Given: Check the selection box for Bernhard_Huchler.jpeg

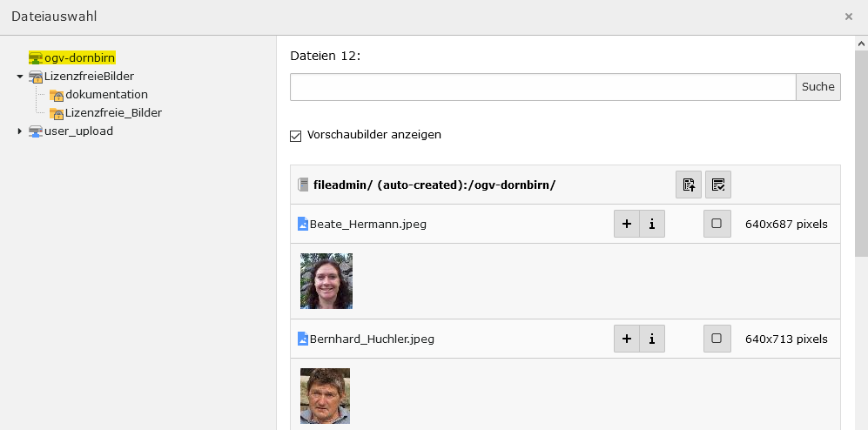Looking at the screenshot, I should coord(717,339).
